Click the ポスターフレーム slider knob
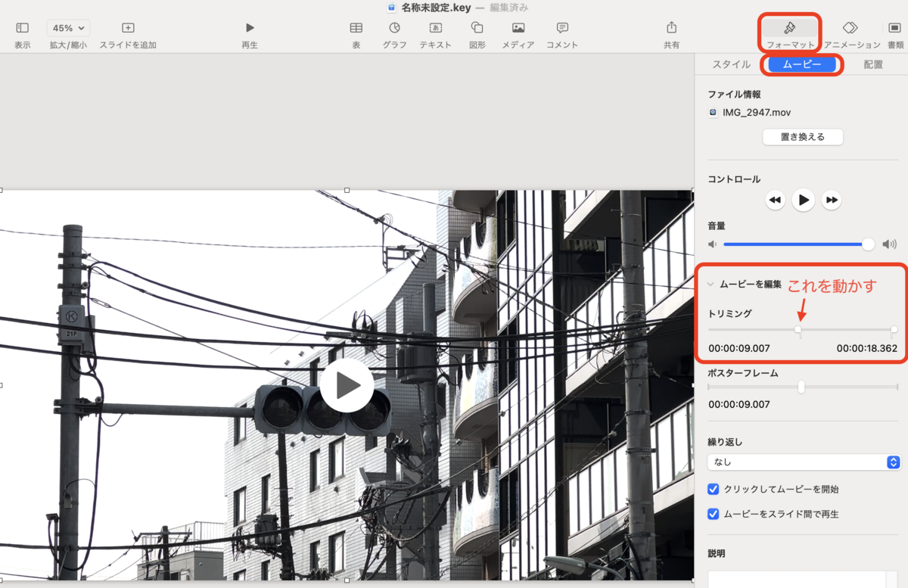 tap(801, 387)
